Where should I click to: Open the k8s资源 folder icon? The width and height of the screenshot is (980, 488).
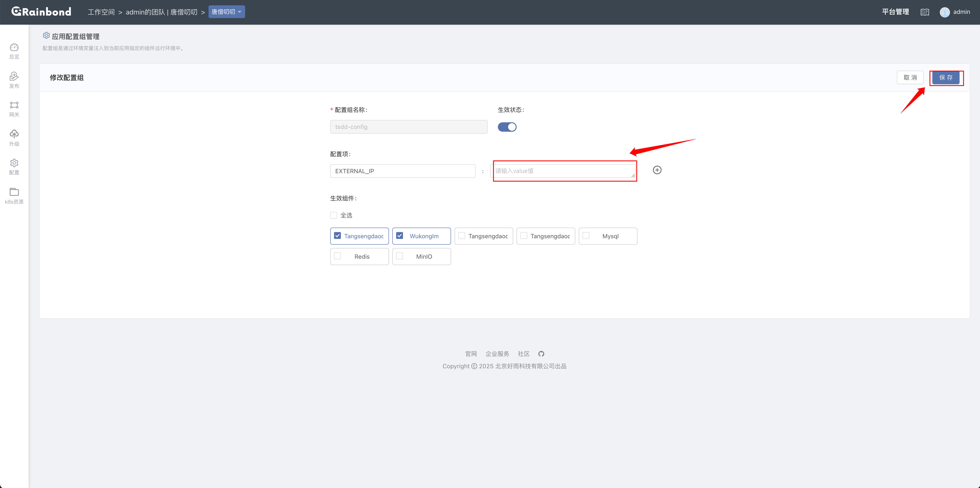point(14,192)
